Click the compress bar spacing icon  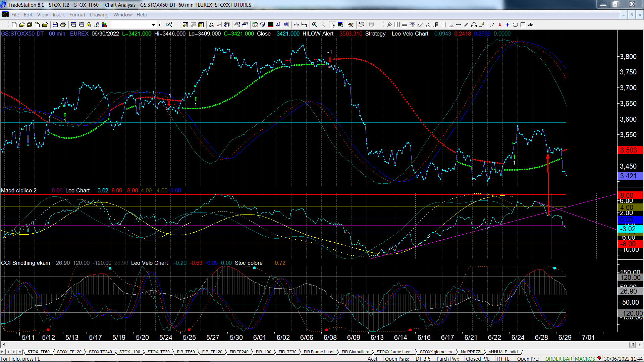coord(297,25)
